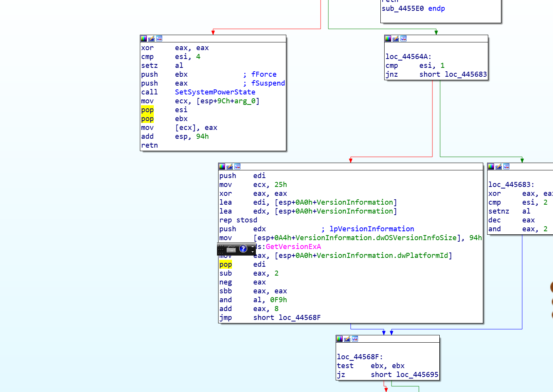Open the keyboard icon on language bar

click(231, 249)
